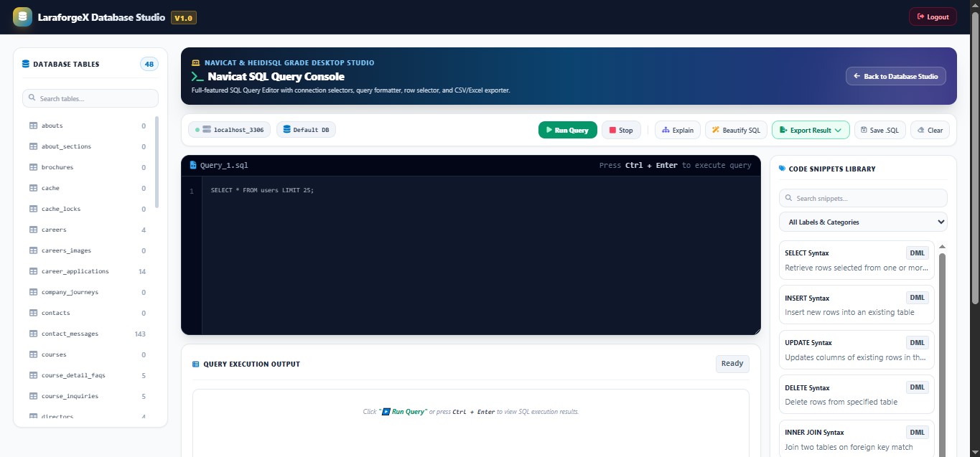Click the database icon beside Database Tables
Screen dimensions: 980x457
(26, 64)
